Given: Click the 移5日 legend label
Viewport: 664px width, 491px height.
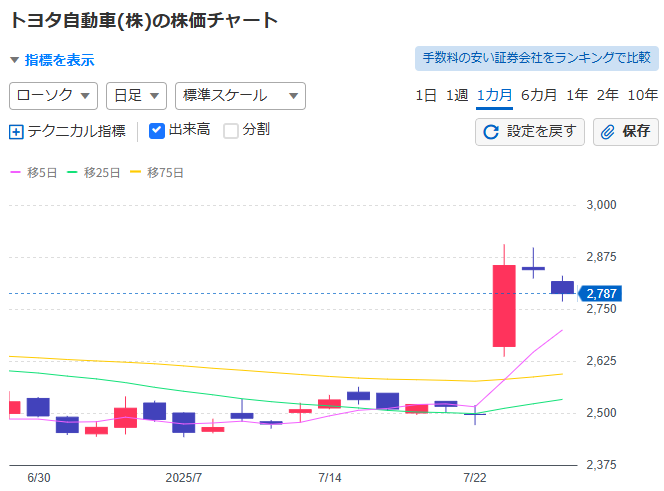Looking at the screenshot, I should 42,173.
